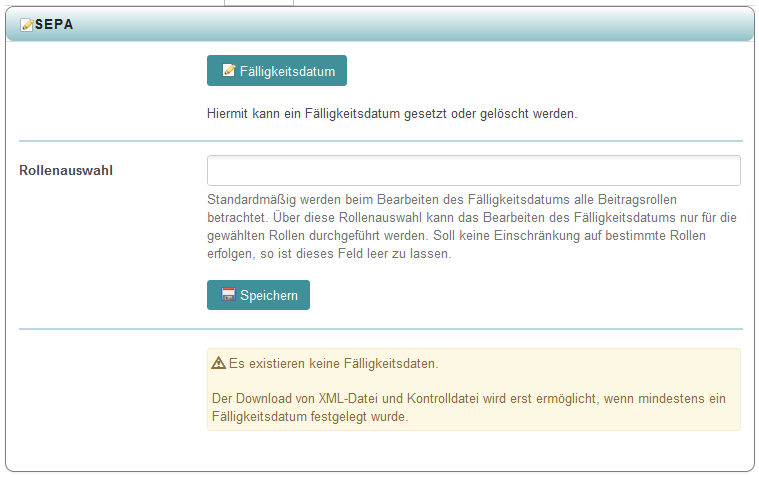759x477 pixels.
Task: Click the edit icon beside the SEPA heading
Action: tap(26, 25)
